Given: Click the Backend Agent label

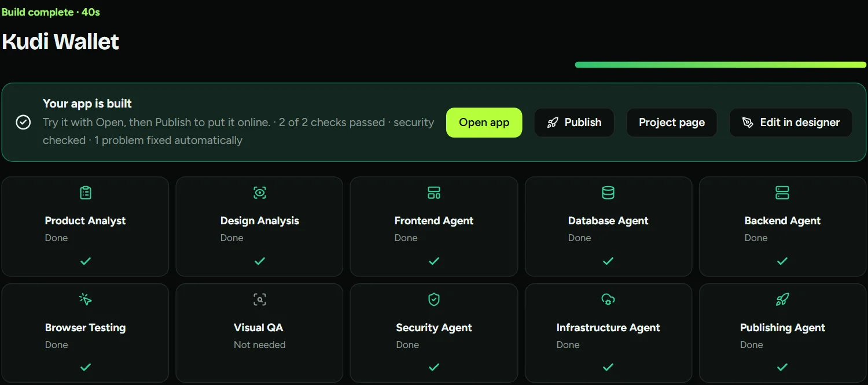Looking at the screenshot, I should [782, 221].
